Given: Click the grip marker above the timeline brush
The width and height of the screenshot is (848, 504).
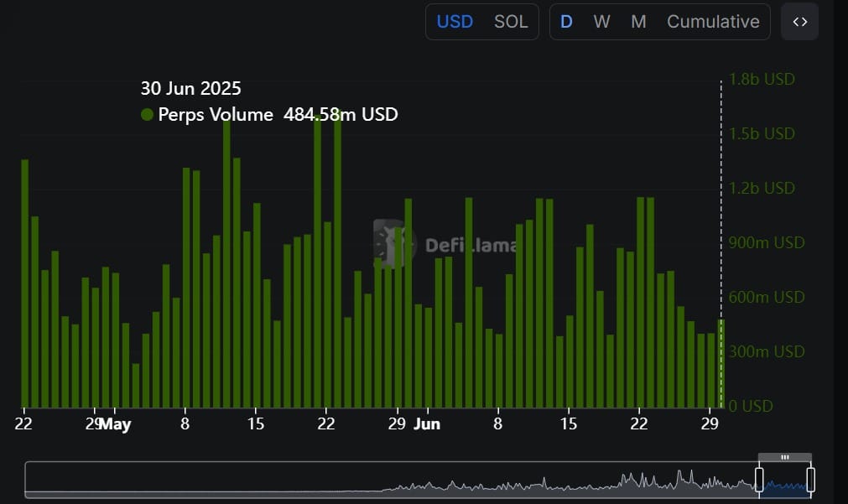Looking at the screenshot, I should click(x=785, y=458).
